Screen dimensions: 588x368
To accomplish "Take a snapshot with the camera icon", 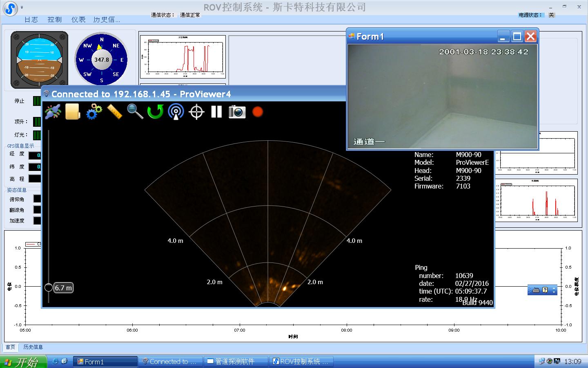I will pos(237,112).
